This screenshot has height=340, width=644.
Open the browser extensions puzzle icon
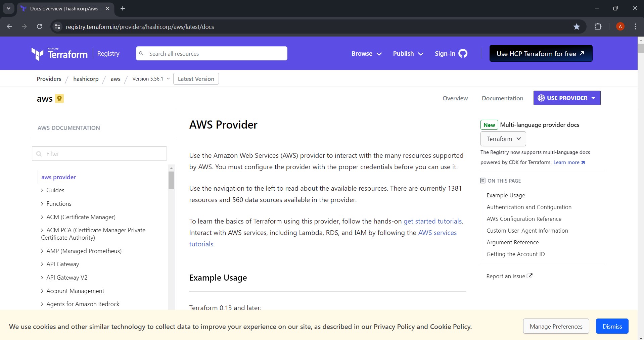coord(598,27)
